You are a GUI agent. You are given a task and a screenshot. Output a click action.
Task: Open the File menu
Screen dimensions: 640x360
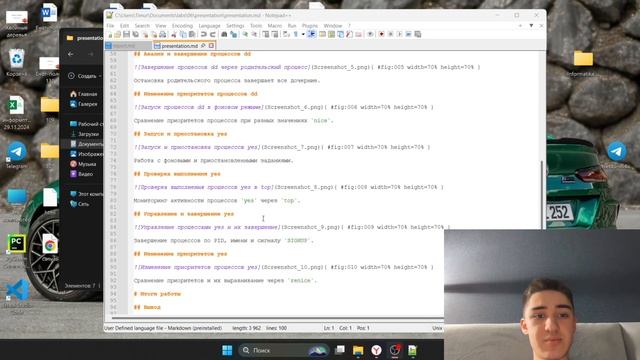110,26
